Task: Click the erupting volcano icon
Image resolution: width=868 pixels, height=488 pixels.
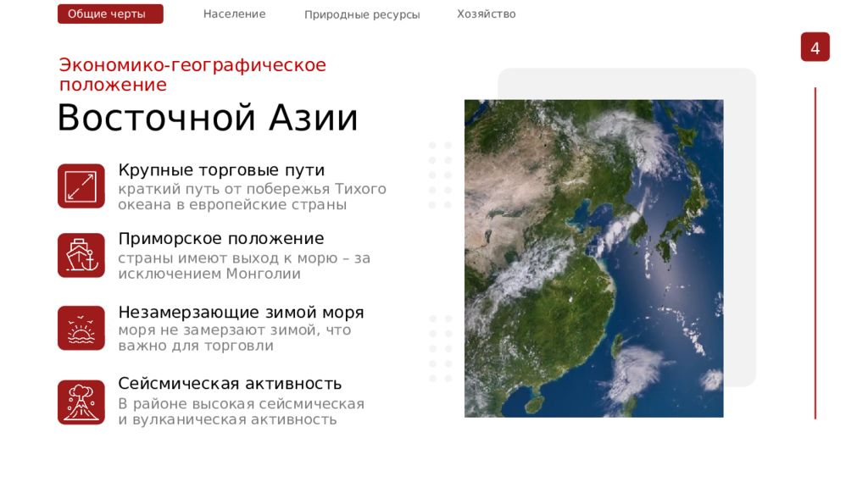Action: tap(81, 402)
